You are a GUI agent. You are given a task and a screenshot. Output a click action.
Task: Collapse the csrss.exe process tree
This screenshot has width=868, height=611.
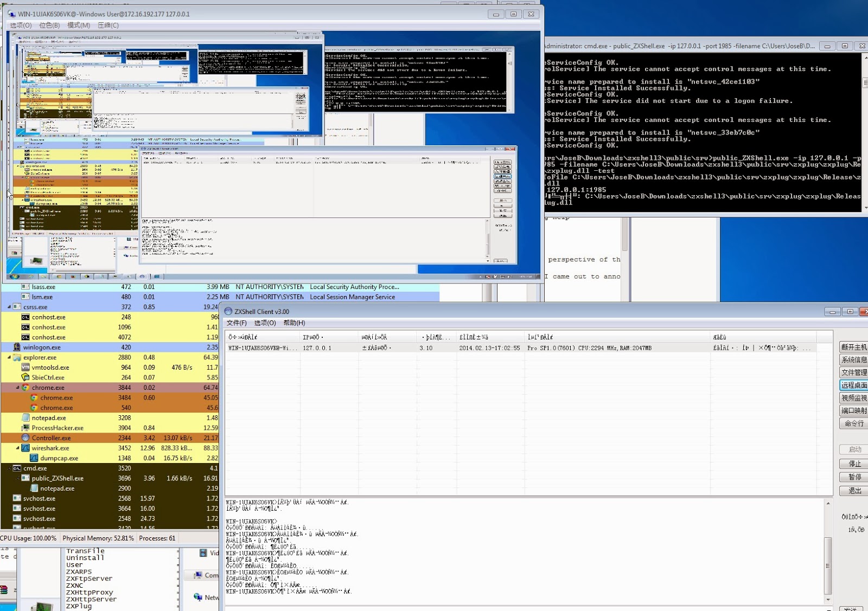tap(9, 307)
